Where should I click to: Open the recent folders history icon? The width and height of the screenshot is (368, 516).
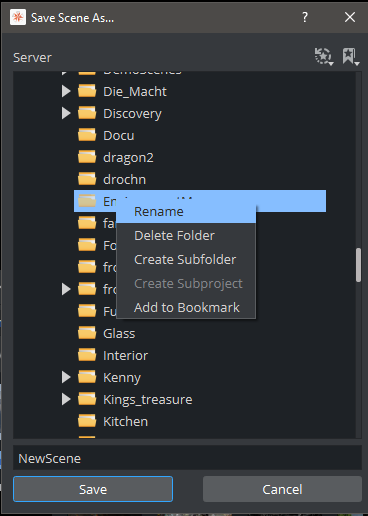click(x=324, y=56)
